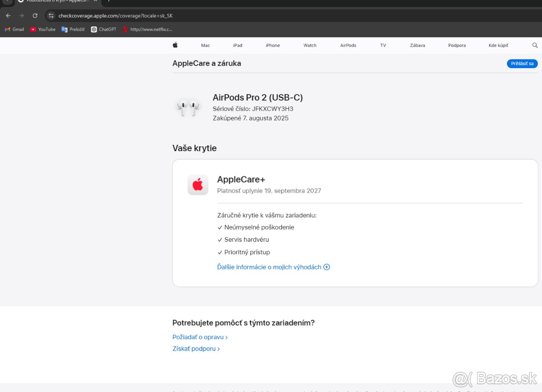Reload the page with refresh icon
This screenshot has width=542, height=392.
35,16
